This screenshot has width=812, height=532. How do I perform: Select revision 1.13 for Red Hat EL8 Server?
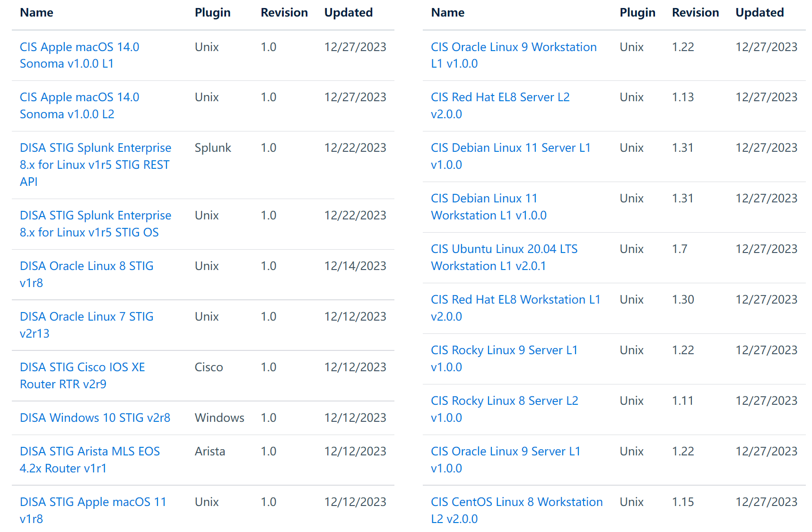[683, 97]
